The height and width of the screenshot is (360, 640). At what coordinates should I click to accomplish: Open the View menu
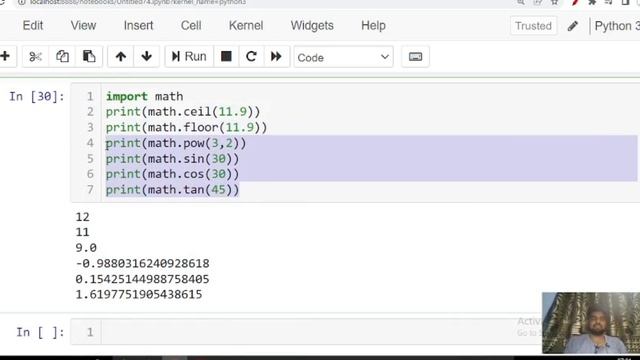[x=83, y=26]
